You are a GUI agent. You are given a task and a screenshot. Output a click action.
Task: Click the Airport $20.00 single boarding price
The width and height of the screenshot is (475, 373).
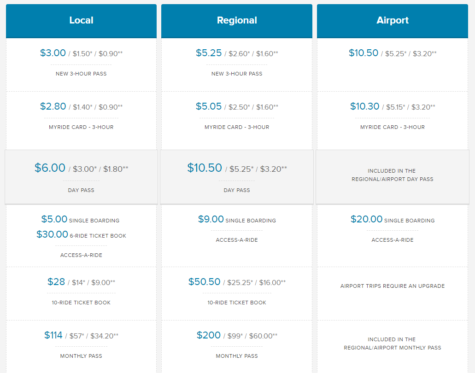[366, 219]
